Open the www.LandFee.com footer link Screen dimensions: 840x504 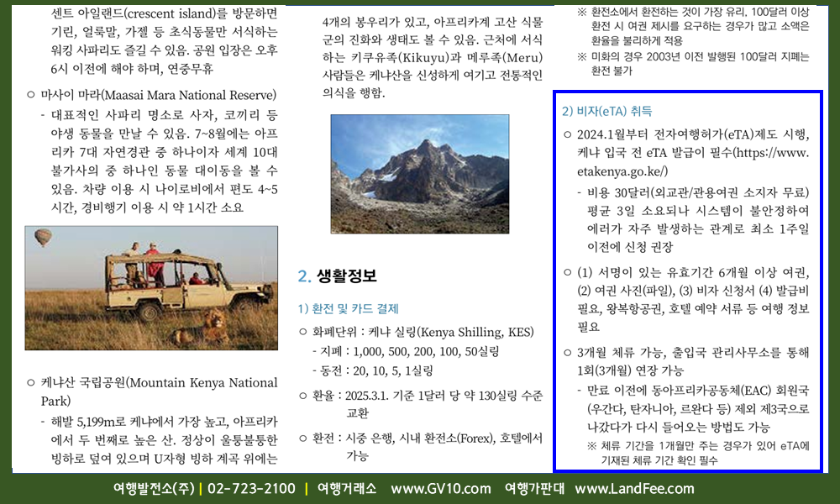[634, 489]
